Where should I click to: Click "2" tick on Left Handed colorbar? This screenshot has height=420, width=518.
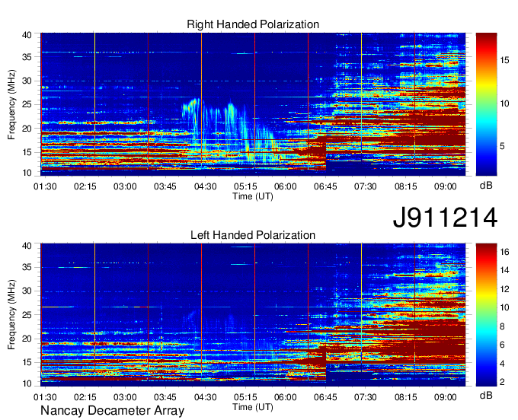point(502,383)
